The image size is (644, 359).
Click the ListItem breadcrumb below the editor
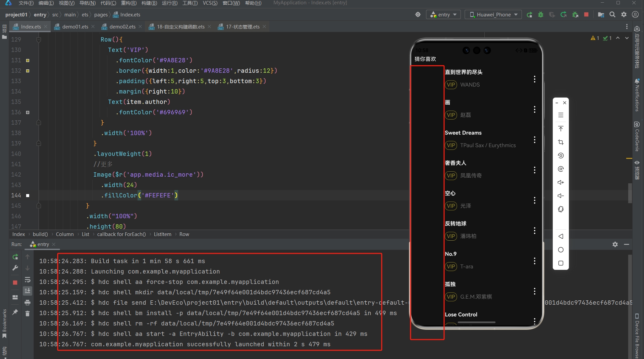click(x=162, y=234)
